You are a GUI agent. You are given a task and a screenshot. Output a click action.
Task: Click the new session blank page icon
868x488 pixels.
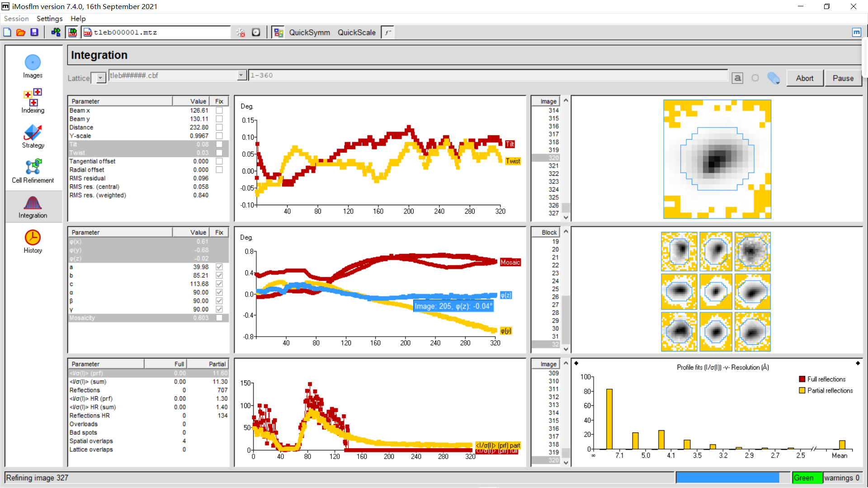(7, 32)
